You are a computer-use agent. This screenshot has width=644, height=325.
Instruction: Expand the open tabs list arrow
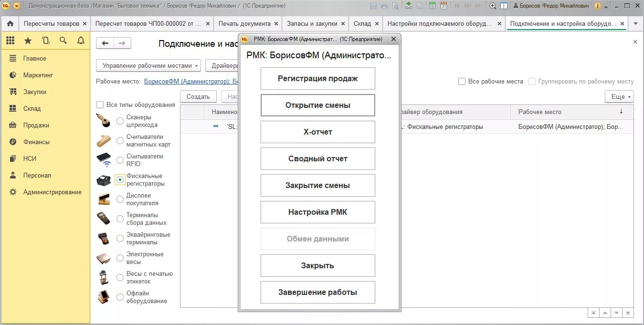(635, 23)
